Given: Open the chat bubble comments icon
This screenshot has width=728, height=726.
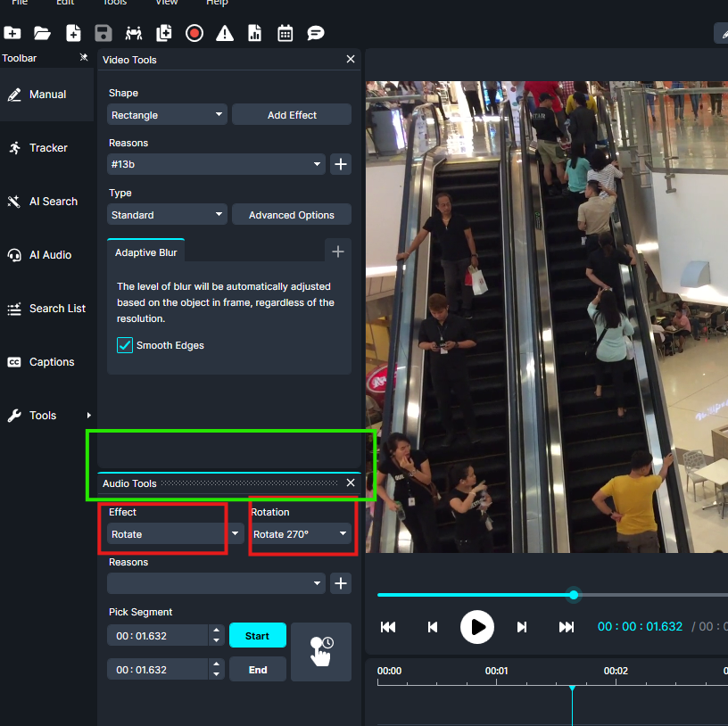Looking at the screenshot, I should 316,33.
